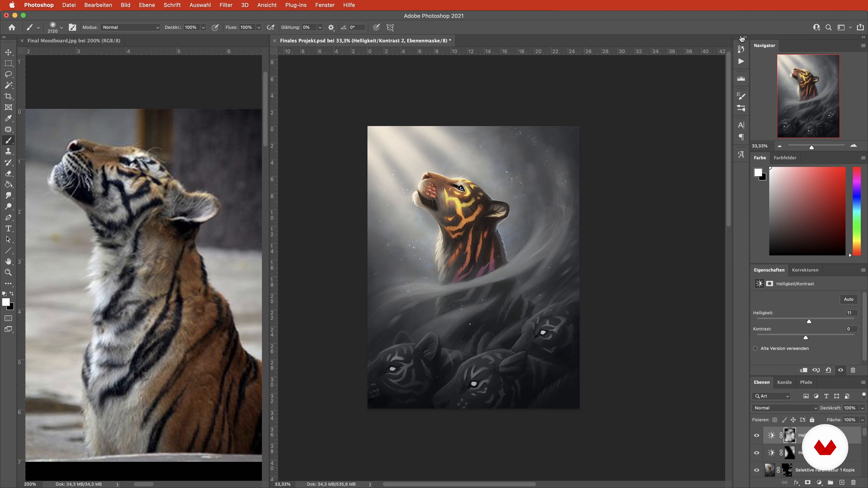Open the Modus blend mode dropdown
The width and height of the screenshot is (868, 488).
130,27
